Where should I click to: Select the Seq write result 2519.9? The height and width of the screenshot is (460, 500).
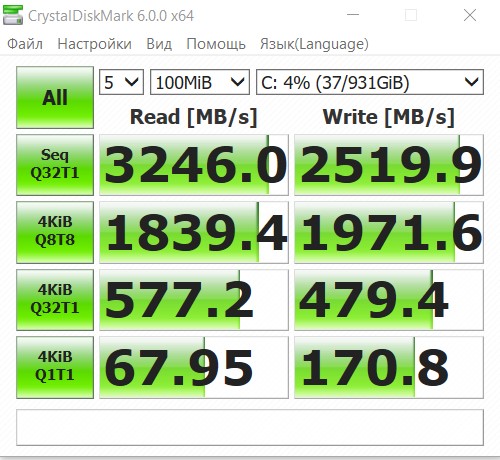pyautogui.click(x=389, y=165)
